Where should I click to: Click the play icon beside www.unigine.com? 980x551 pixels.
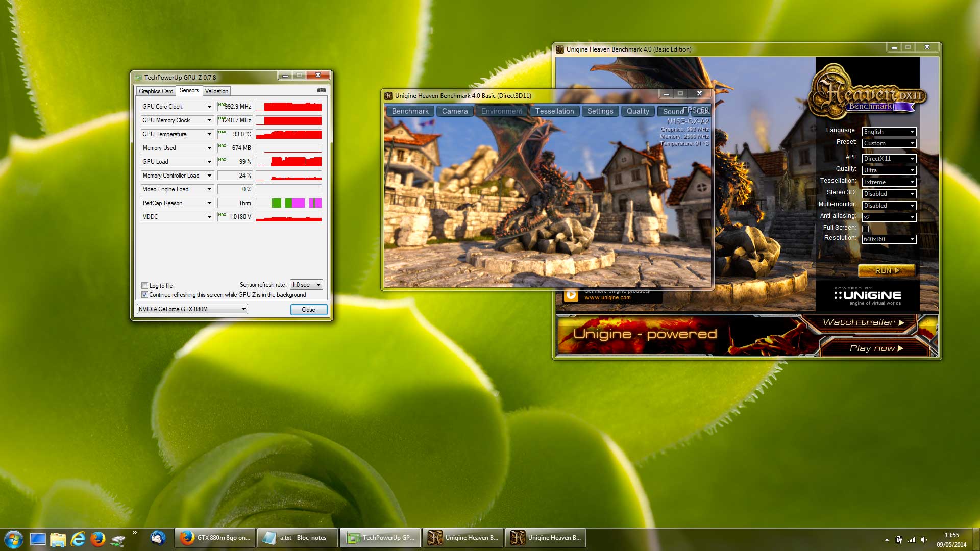[571, 295]
